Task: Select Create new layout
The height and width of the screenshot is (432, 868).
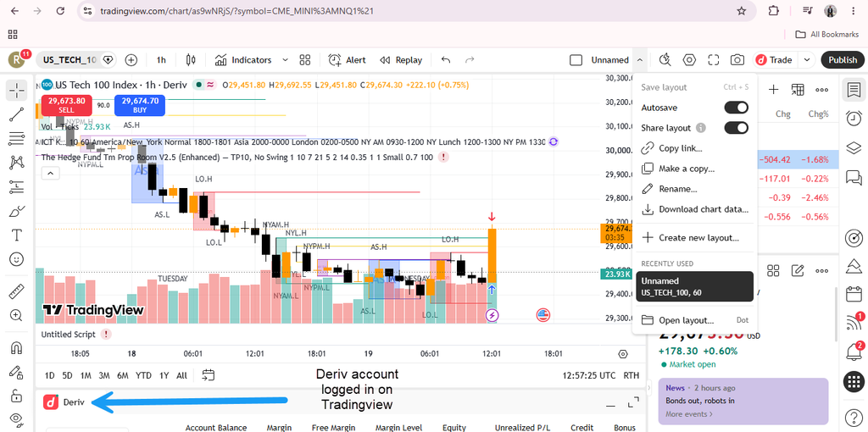Action: (695, 238)
